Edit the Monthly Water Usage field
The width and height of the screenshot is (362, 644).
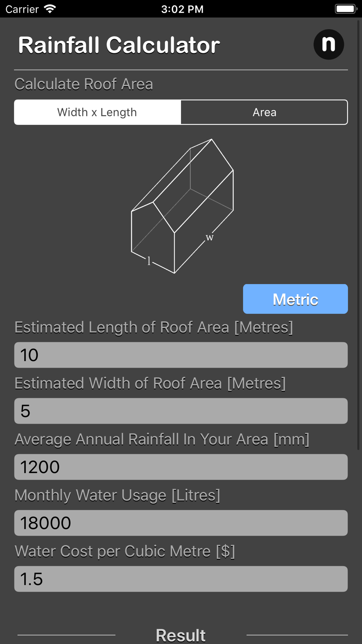click(x=181, y=523)
